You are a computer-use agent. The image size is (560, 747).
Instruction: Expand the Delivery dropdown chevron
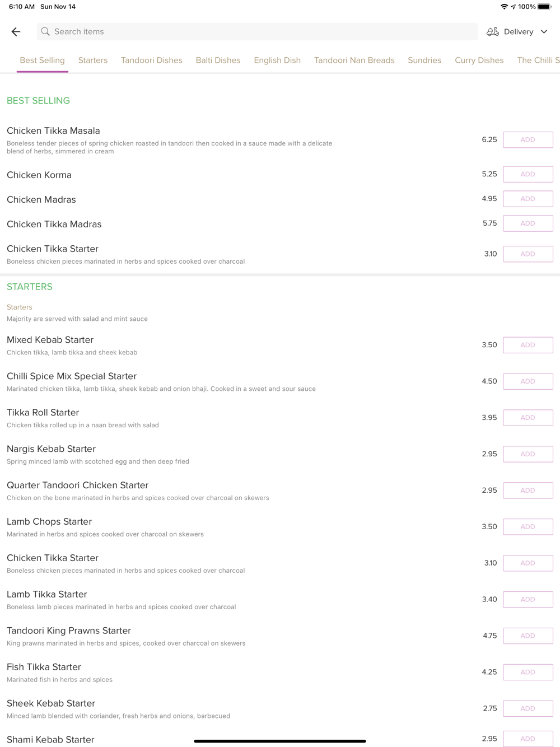(544, 32)
